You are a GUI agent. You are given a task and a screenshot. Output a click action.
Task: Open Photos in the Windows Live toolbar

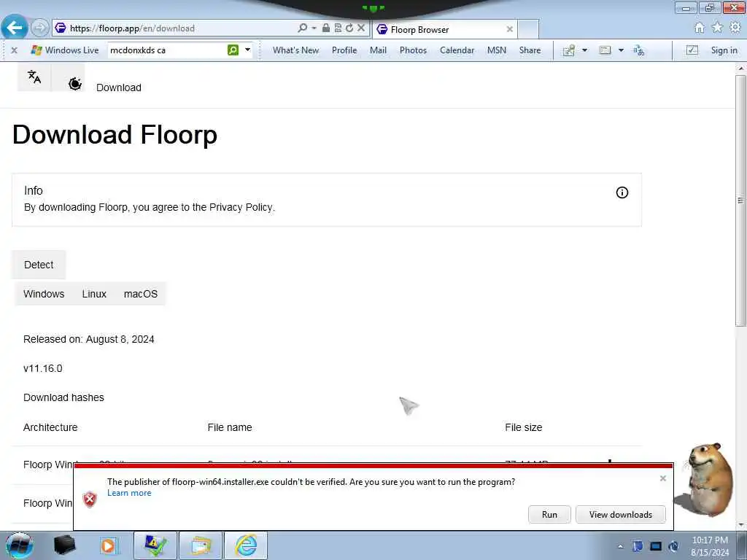(413, 50)
